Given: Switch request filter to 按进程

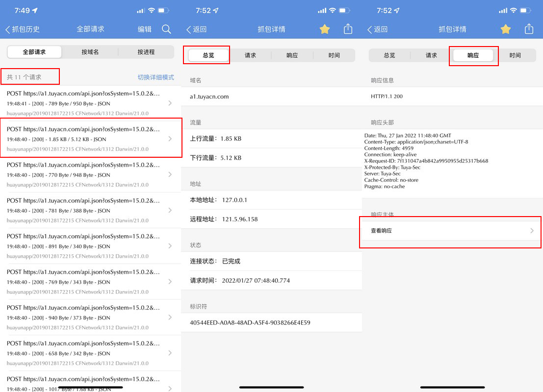Looking at the screenshot, I should (147, 51).
